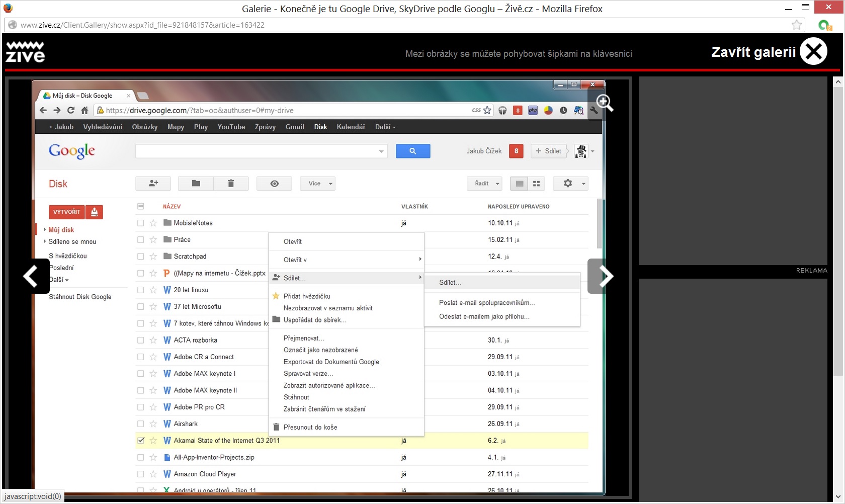Viewport: 845px width, 504px height.
Task: Click the red notification badge showing 8
Action: (x=516, y=151)
